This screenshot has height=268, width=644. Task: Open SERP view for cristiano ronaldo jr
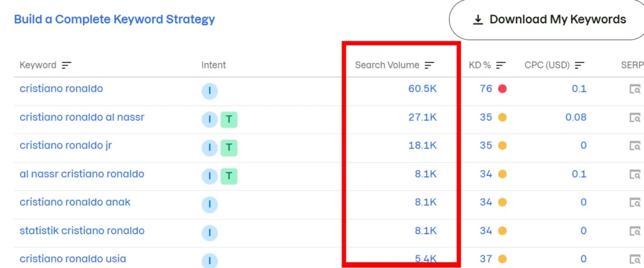[635, 146]
